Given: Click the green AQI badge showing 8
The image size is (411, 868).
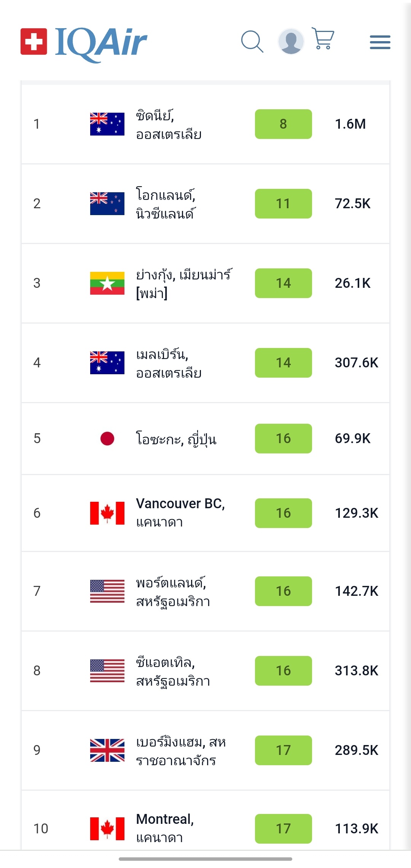Looking at the screenshot, I should point(283,124).
